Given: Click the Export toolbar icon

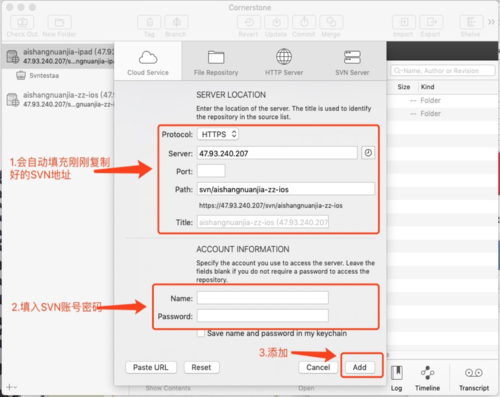Looking at the screenshot, I should click(431, 22).
